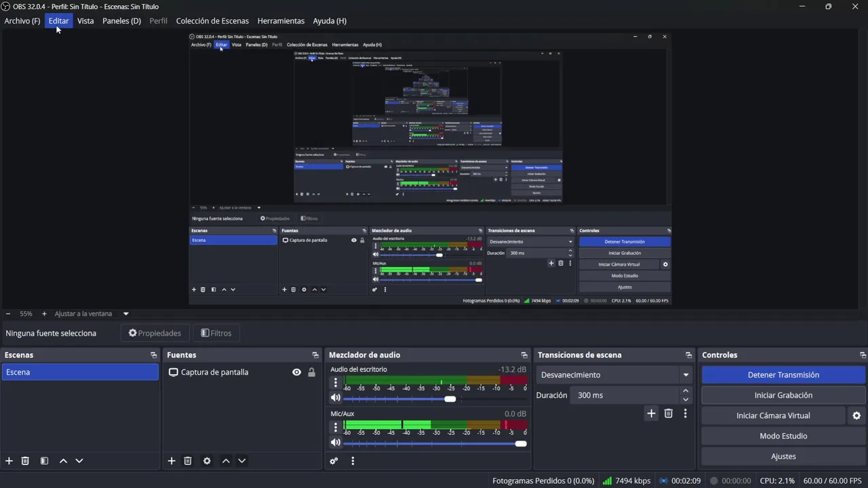Open Propiedades of selected source

(x=155, y=333)
